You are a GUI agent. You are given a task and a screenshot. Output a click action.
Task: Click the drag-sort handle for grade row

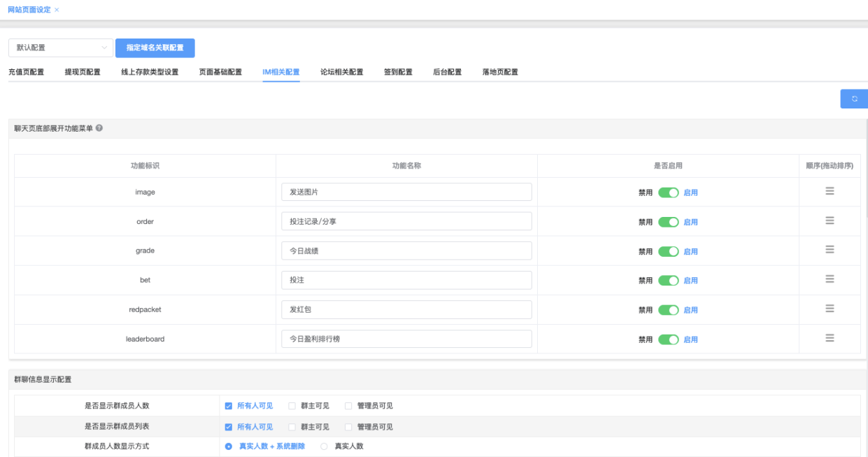(830, 250)
